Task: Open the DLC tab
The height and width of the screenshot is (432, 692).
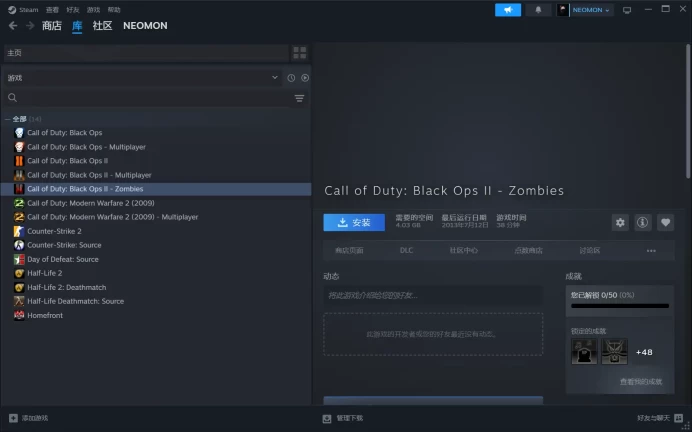Action: point(406,250)
